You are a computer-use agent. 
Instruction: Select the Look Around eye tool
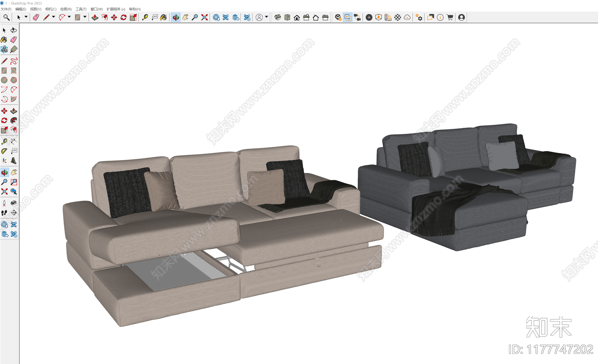pyautogui.click(x=13, y=203)
